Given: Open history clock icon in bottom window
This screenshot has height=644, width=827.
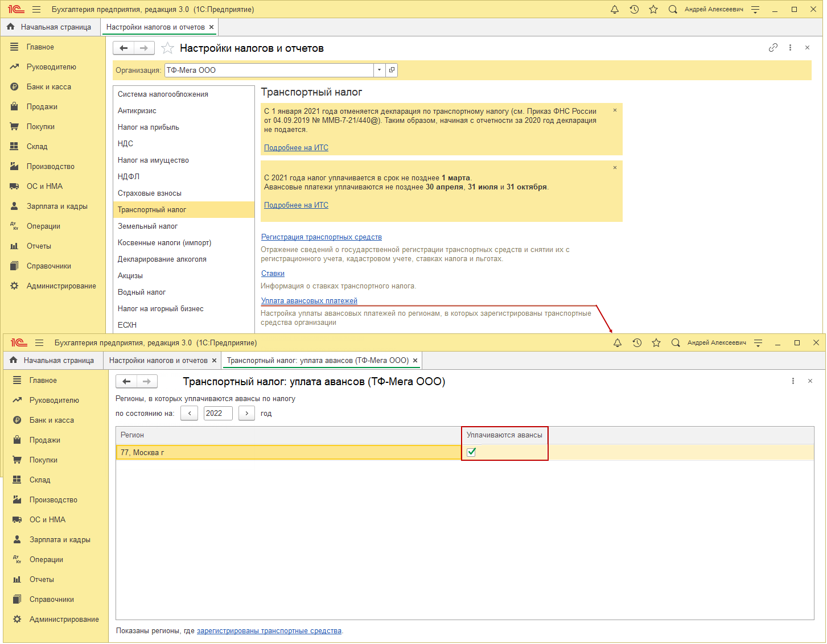Looking at the screenshot, I should 637,342.
